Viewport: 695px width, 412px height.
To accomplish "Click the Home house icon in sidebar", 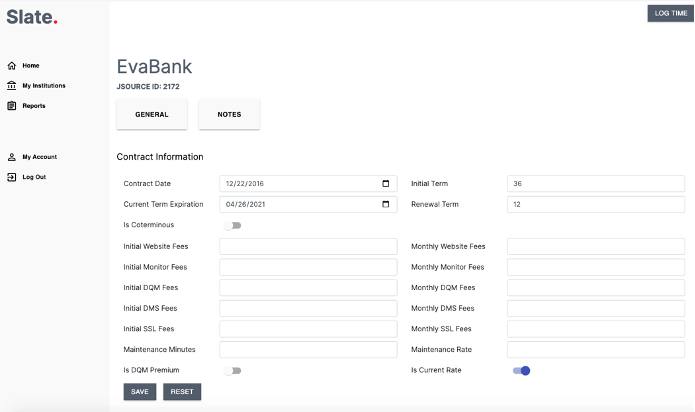I will pos(11,66).
